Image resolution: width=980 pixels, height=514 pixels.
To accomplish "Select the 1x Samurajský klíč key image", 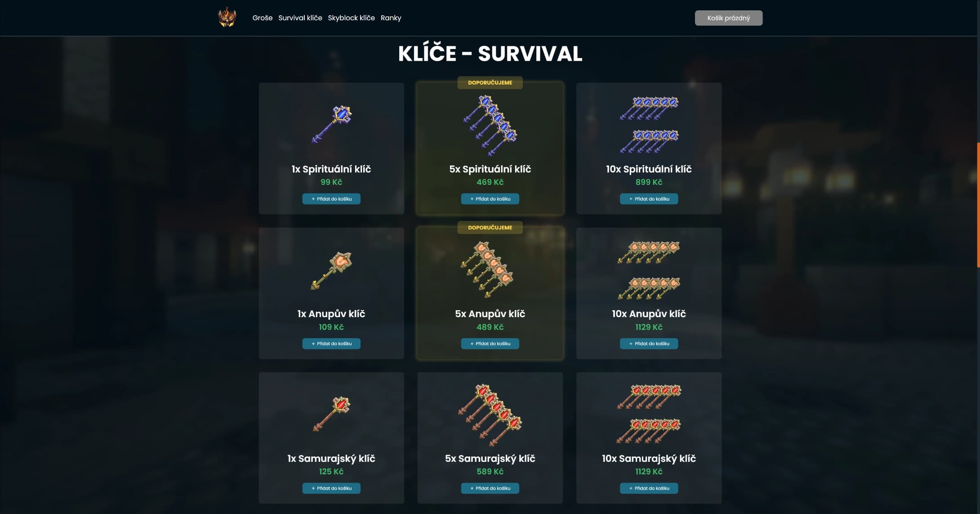I will [331, 414].
